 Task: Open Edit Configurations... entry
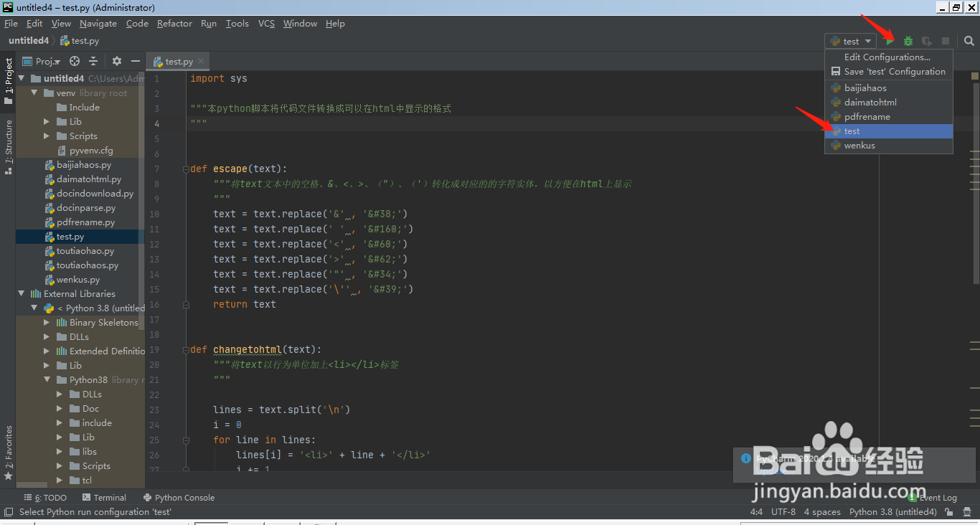coord(889,57)
